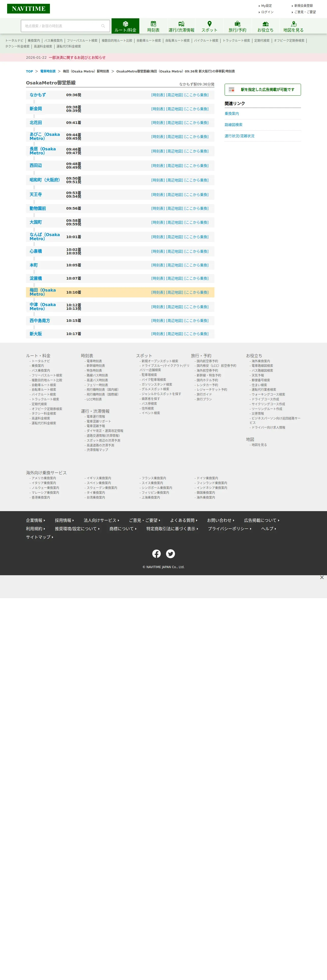Select トータルナビ in submenu
The height and width of the screenshot is (980, 327).
(x=14, y=41)
